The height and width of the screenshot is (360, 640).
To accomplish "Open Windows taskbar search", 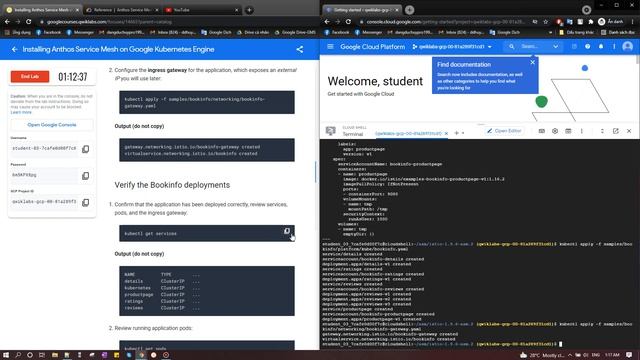I will 18,355.
